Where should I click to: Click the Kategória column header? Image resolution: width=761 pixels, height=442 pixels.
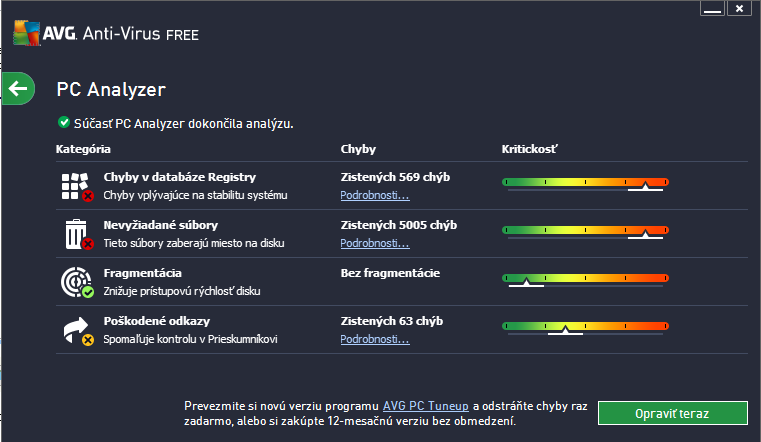pos(83,150)
